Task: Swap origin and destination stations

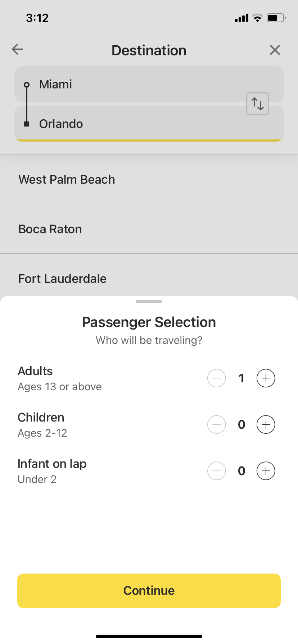Action: 258,104
